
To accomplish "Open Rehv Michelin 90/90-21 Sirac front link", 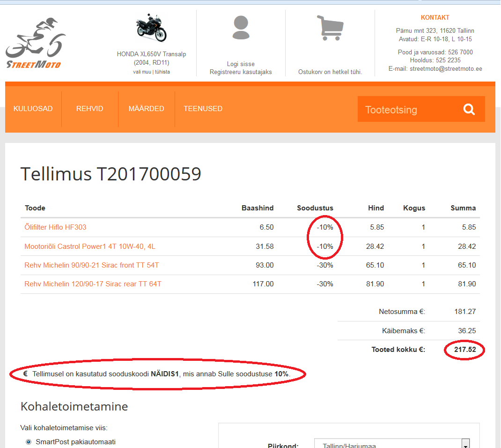I will 92,265.
